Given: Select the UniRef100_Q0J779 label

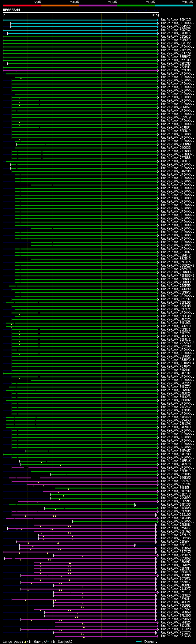Looking at the screenshot, I should coord(176,54).
